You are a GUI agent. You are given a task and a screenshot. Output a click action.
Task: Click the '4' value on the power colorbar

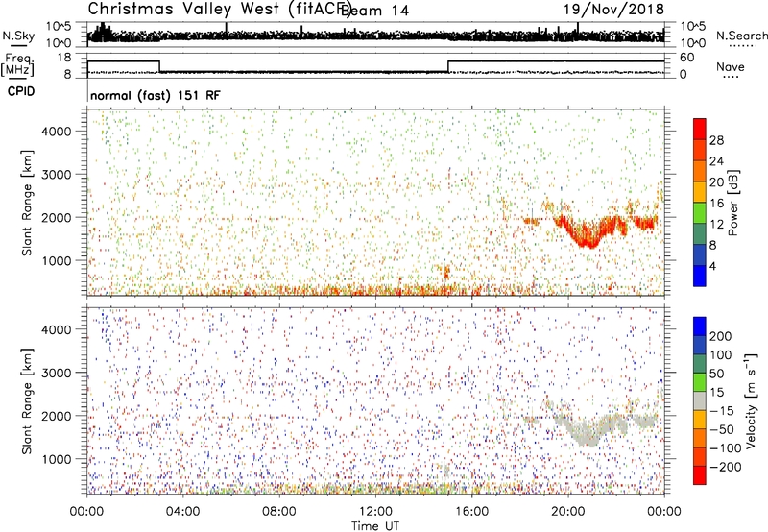tap(712, 266)
